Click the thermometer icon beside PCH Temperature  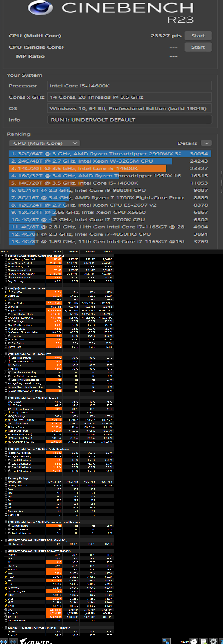tap(6, 544)
